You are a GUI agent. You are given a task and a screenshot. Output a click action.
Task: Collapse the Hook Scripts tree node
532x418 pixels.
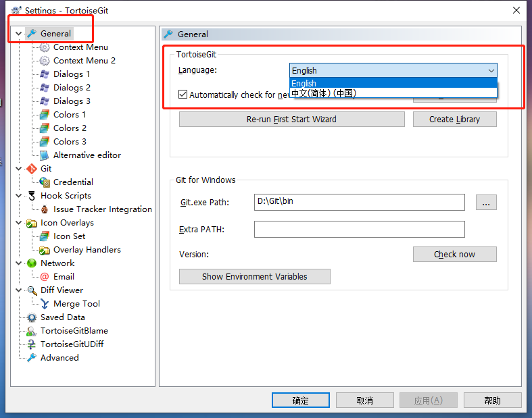point(18,196)
